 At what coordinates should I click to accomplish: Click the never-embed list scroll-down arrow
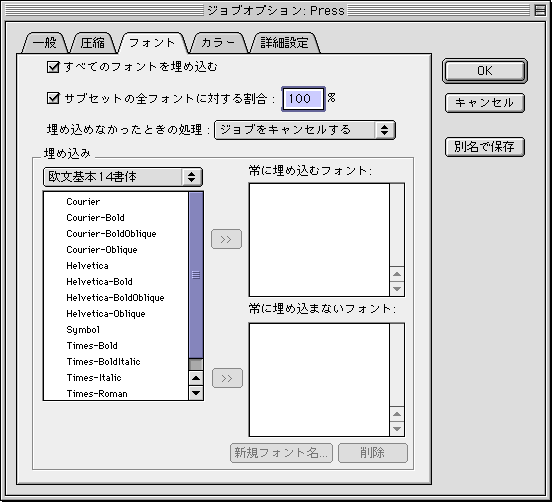point(397,429)
